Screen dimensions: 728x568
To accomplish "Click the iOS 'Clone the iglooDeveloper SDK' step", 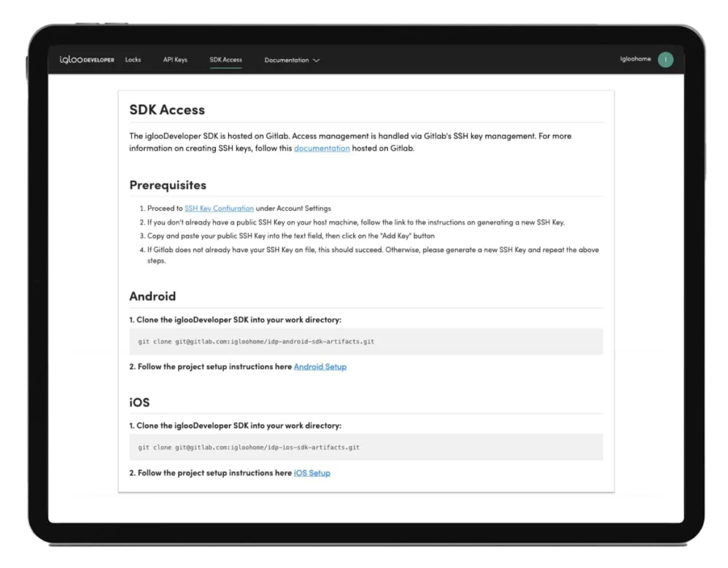I will point(236,426).
